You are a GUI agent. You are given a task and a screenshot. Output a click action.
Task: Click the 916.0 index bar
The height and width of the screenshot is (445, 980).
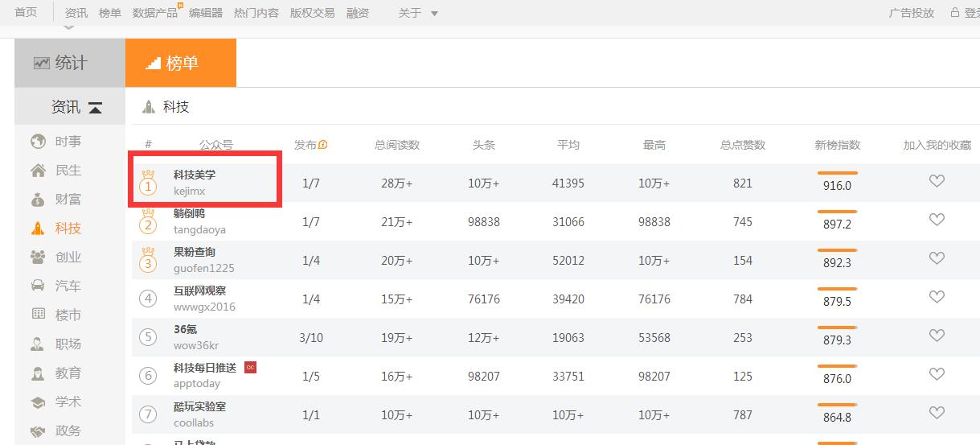tap(837, 173)
